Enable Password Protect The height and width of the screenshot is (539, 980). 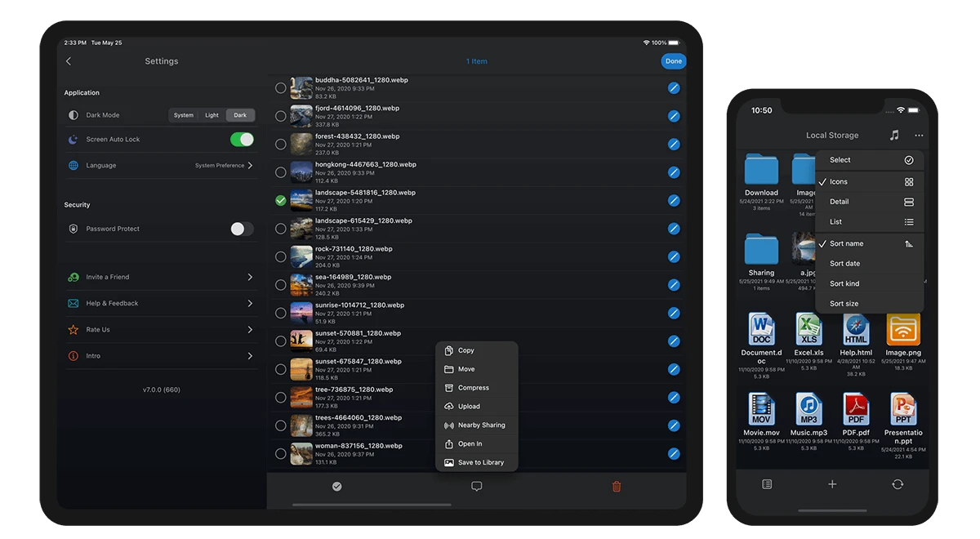click(x=241, y=229)
